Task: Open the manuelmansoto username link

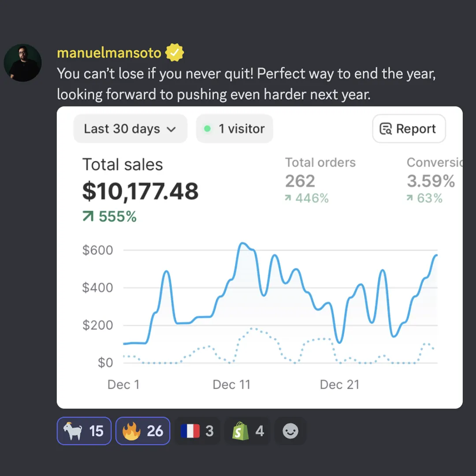Action: pyautogui.click(x=109, y=53)
